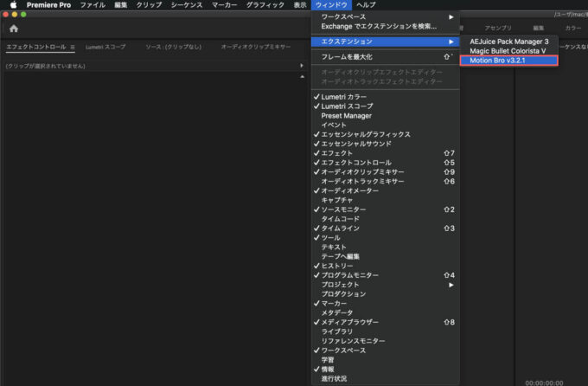Toggle ヒストリー panel
This screenshot has width=588, height=386.
point(385,266)
